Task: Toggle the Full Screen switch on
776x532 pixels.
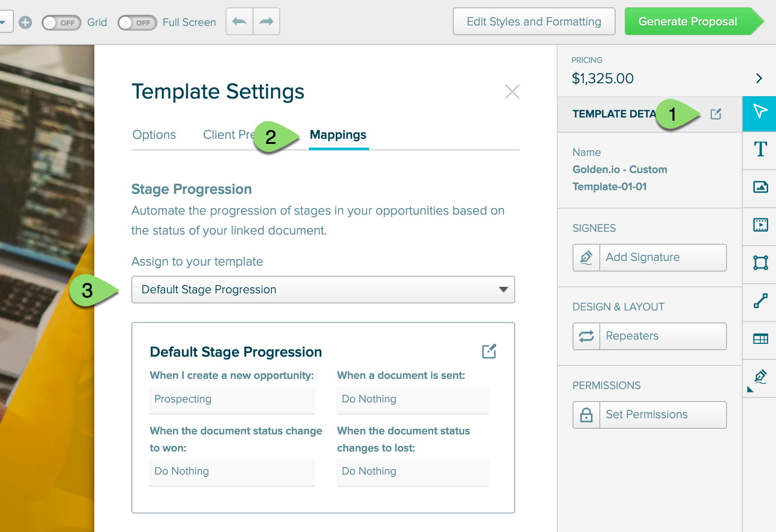Action: pyautogui.click(x=137, y=22)
